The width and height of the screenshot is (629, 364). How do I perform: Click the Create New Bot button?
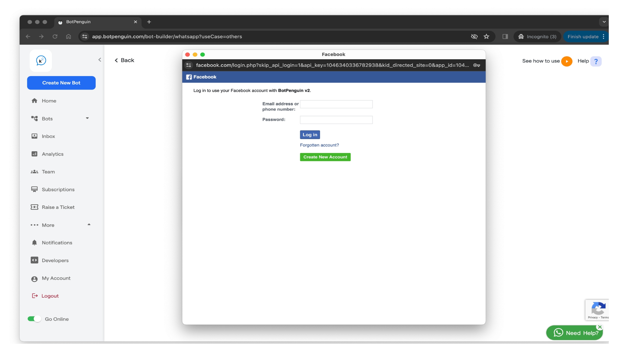[x=61, y=83]
